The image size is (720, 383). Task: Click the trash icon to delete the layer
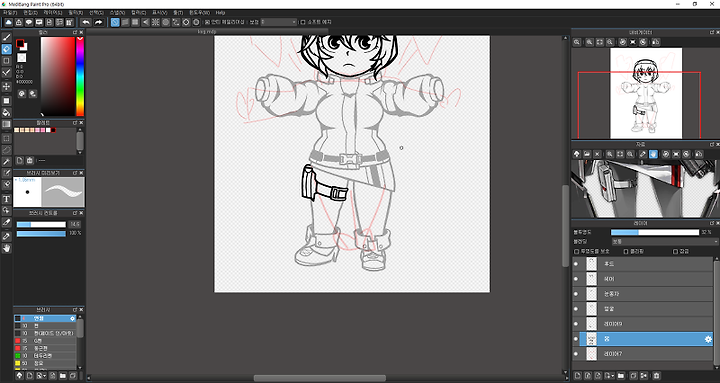coord(657,376)
